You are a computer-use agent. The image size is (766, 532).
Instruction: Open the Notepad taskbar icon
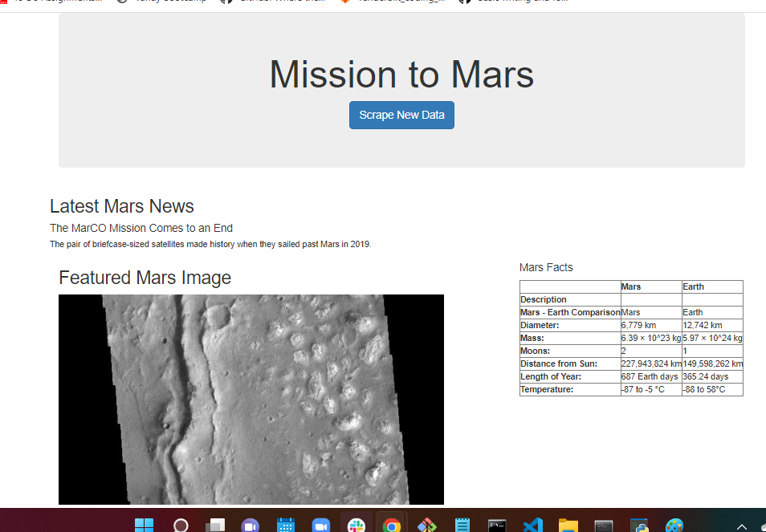tap(462, 525)
